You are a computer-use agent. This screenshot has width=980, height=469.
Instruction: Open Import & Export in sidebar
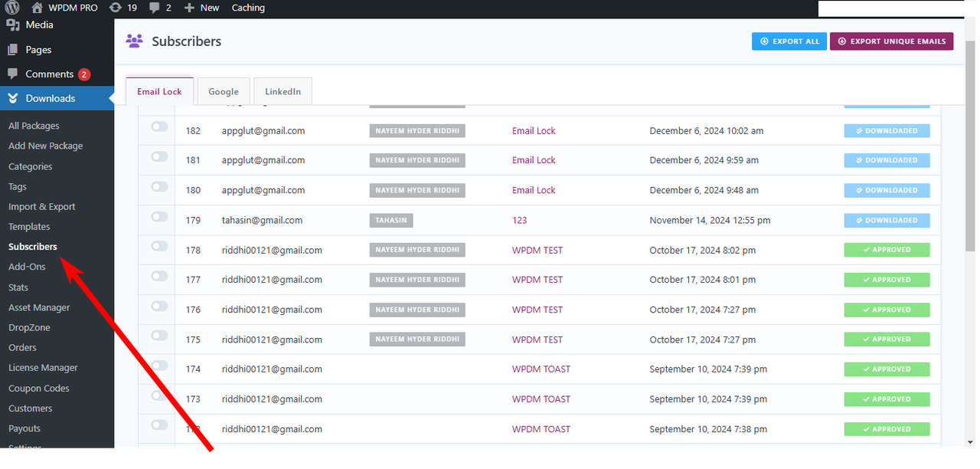pyautogui.click(x=41, y=206)
